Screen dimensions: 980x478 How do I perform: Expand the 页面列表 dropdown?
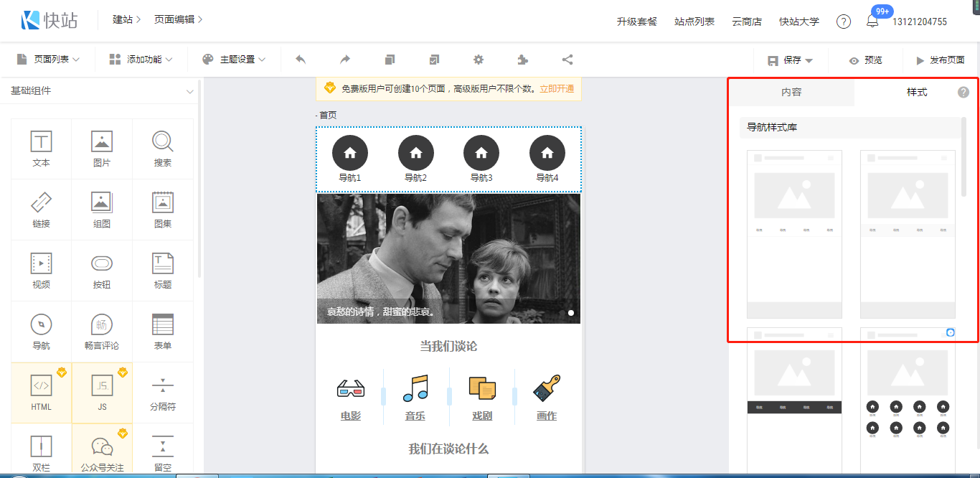(47, 60)
